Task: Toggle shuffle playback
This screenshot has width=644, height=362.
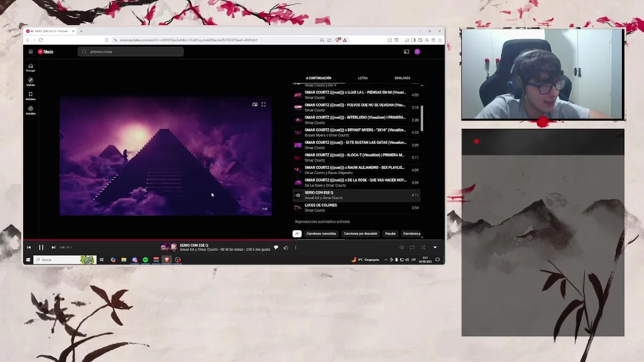Action: (x=423, y=247)
